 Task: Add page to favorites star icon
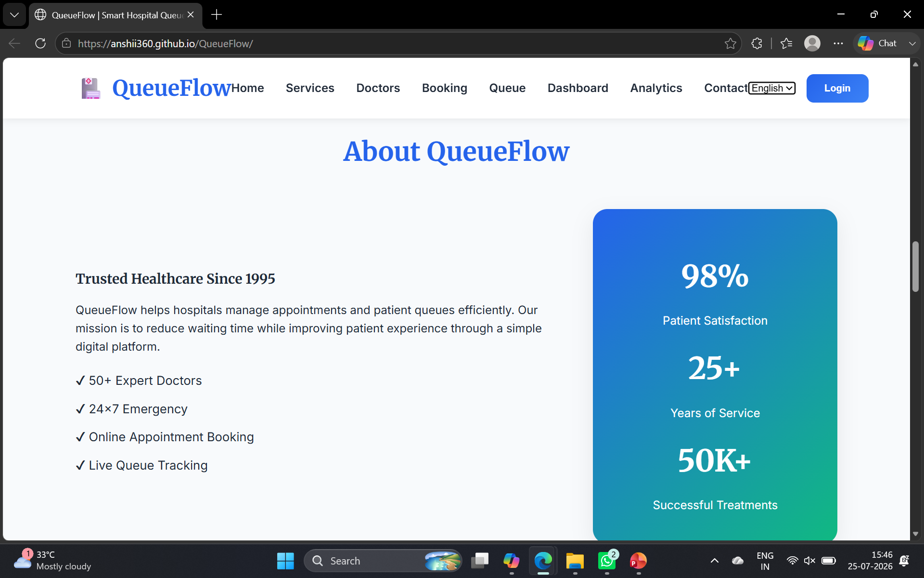coord(730,43)
